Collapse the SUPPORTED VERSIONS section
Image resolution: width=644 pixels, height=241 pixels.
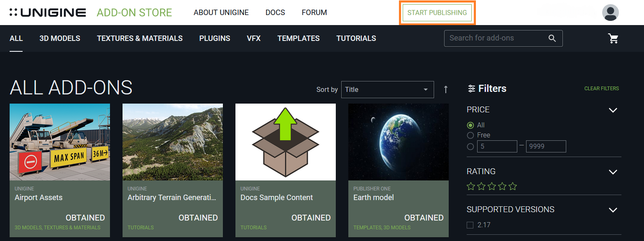[613, 210]
